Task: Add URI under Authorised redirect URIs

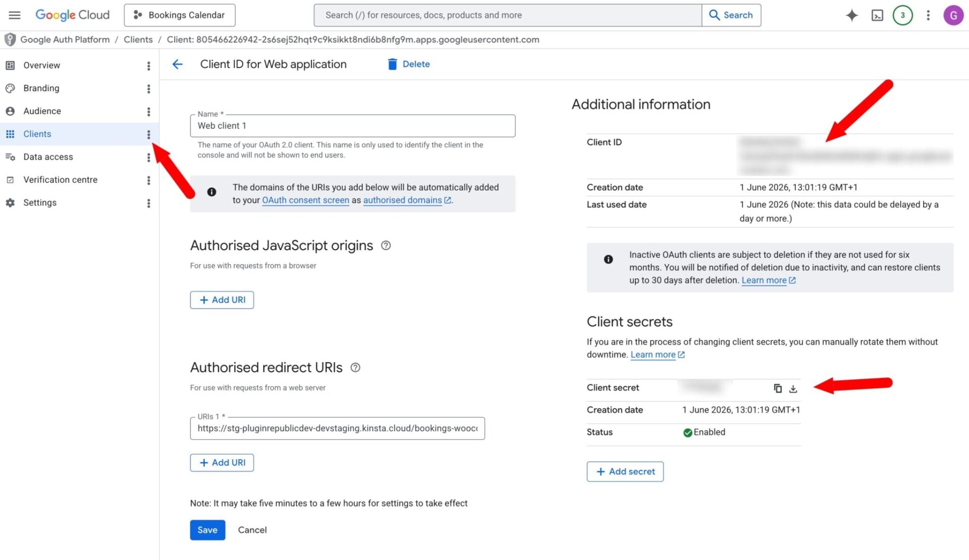Action: pos(222,463)
